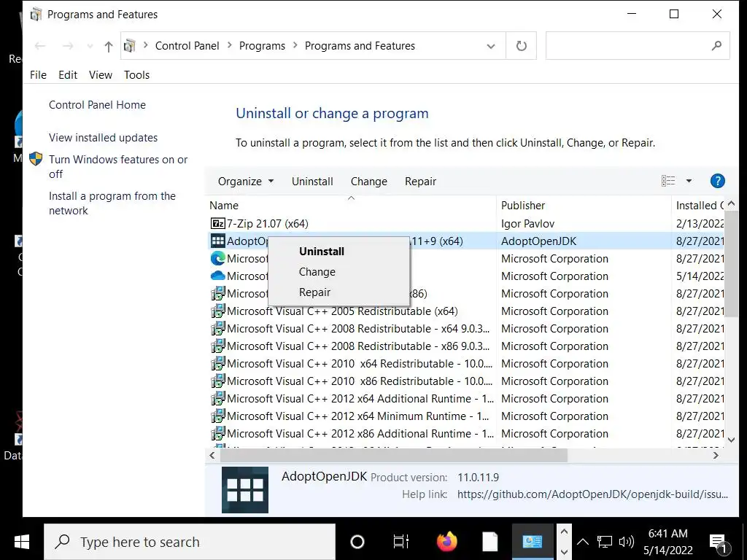Click the Uninstall toolbar button

(x=312, y=182)
